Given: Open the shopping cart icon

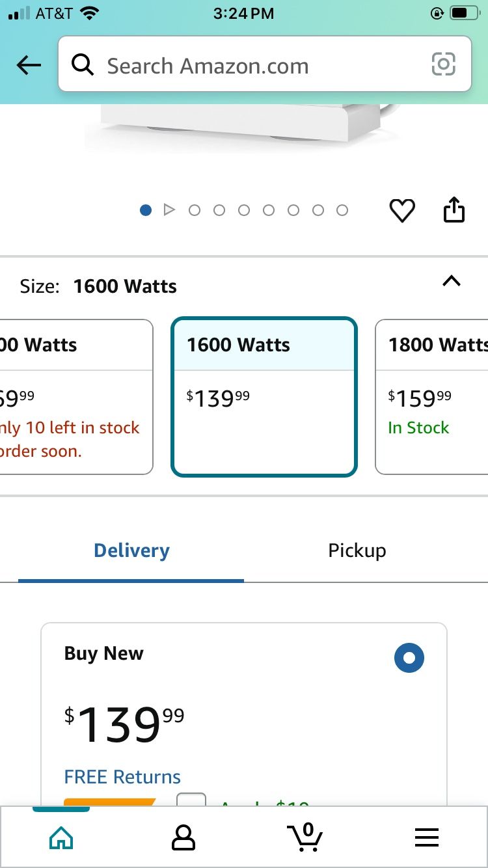Looking at the screenshot, I should [305, 837].
